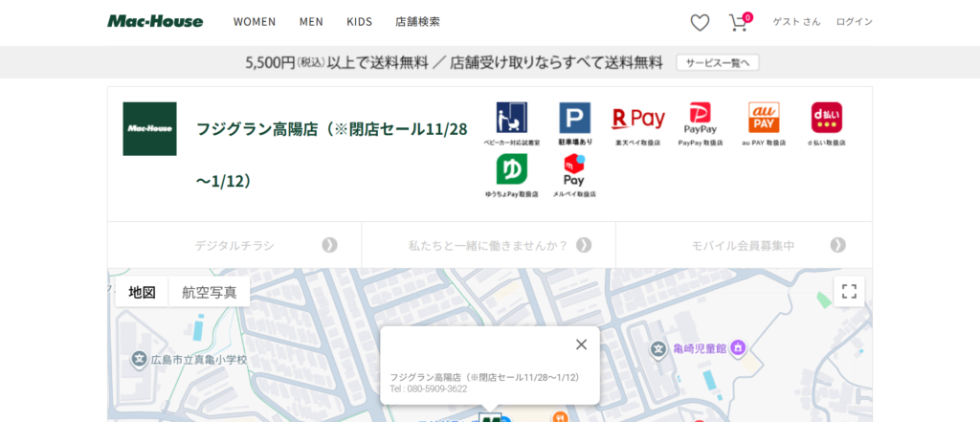Switch the map to 地図 view
Screen dimensions: 980x422
click(143, 292)
